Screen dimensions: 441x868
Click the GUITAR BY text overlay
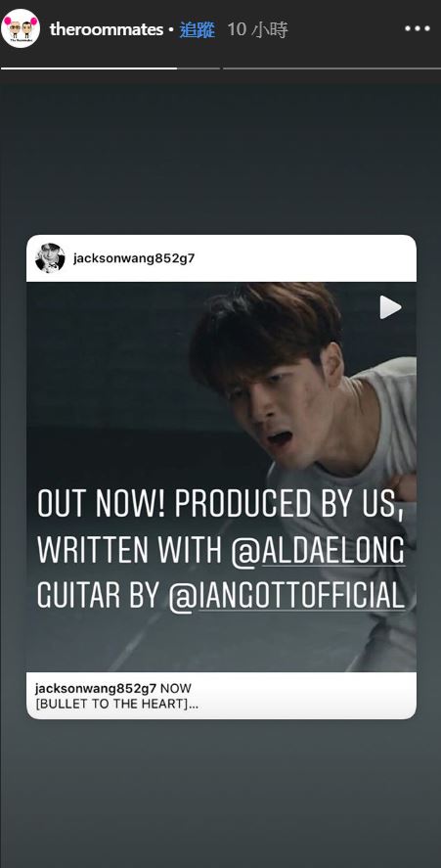(x=99, y=596)
